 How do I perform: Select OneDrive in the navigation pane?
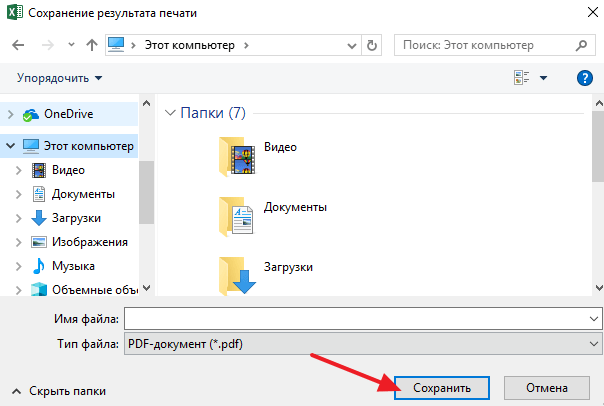67,114
